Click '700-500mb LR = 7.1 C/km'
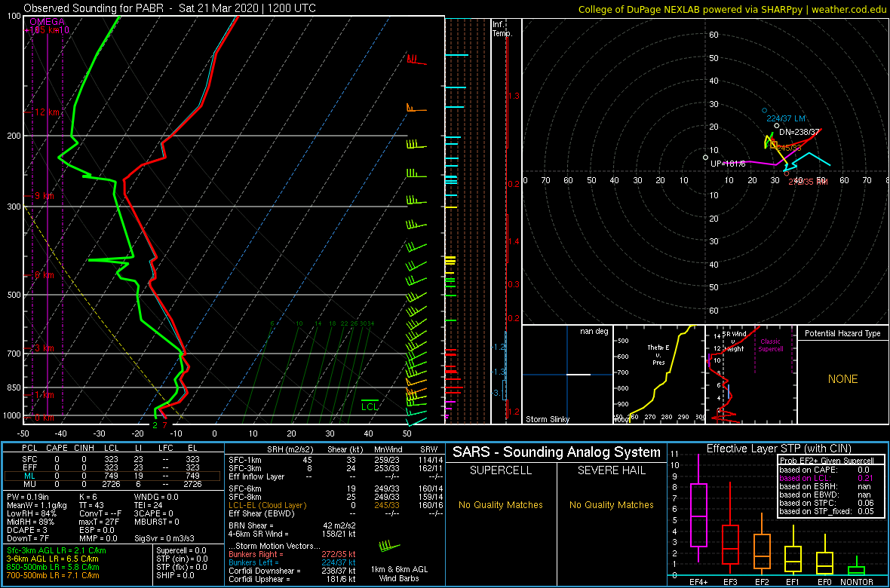Image resolution: width=890 pixels, height=588 pixels. point(53,575)
